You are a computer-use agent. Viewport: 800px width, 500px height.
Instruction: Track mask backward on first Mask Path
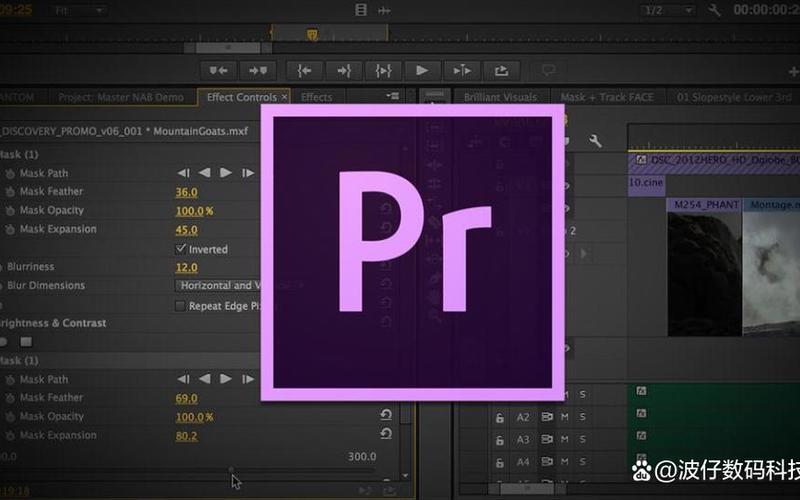(205, 173)
